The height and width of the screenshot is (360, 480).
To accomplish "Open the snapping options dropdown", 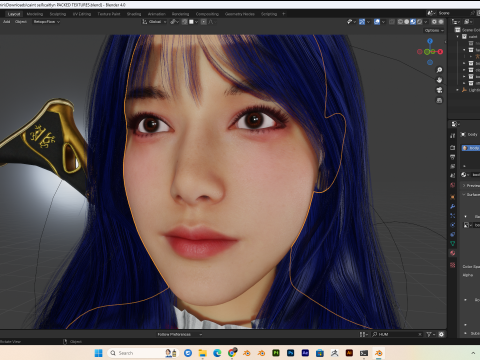I will pos(193,22).
